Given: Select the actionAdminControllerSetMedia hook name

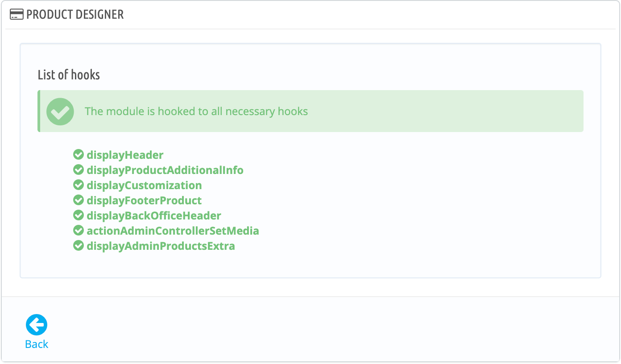Looking at the screenshot, I should [173, 231].
